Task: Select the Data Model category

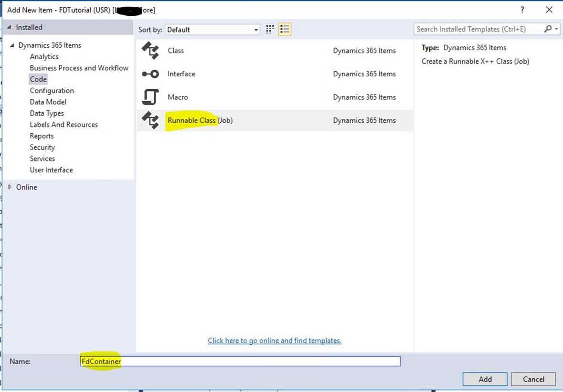Action: point(48,102)
